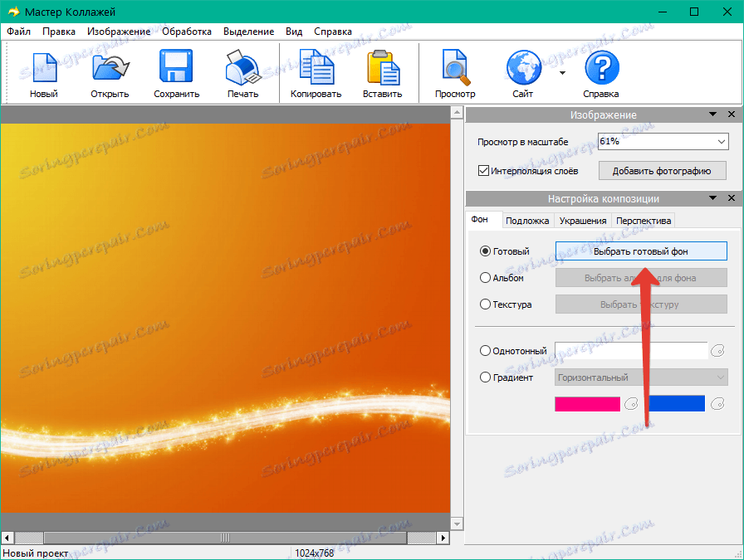Expand the dropdown arrow next to Сайт
Screen dimensions: 744x560
point(562,73)
